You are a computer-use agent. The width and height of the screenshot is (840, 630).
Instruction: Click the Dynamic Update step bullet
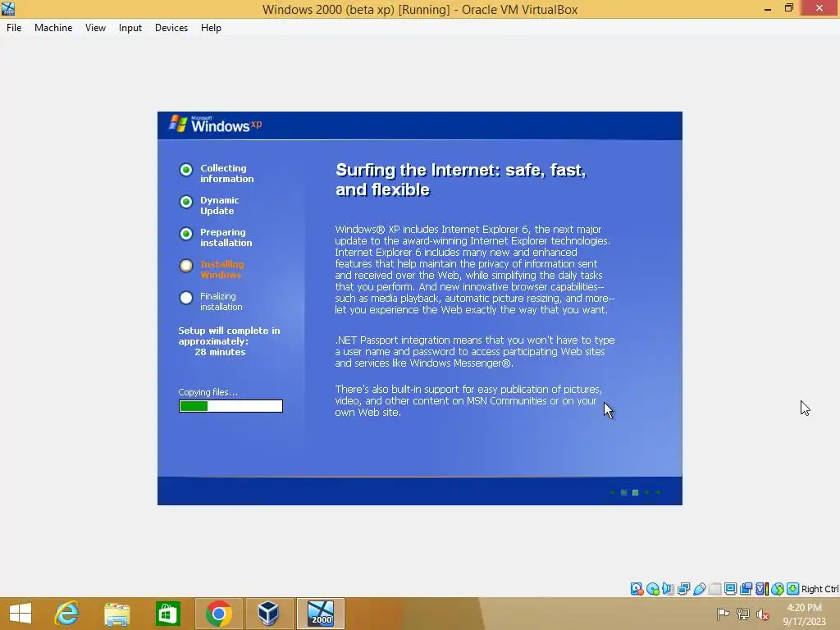[x=186, y=202]
